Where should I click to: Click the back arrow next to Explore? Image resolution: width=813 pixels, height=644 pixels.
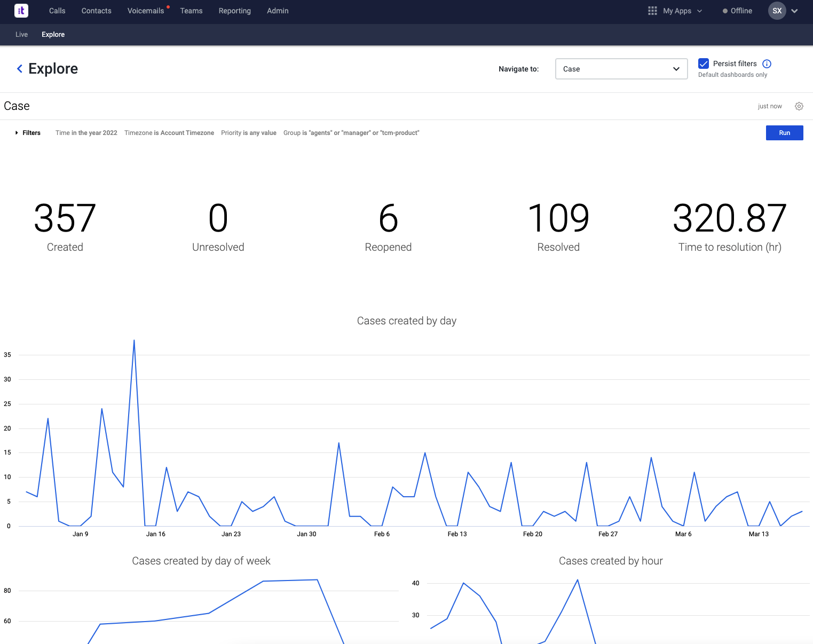coord(19,68)
